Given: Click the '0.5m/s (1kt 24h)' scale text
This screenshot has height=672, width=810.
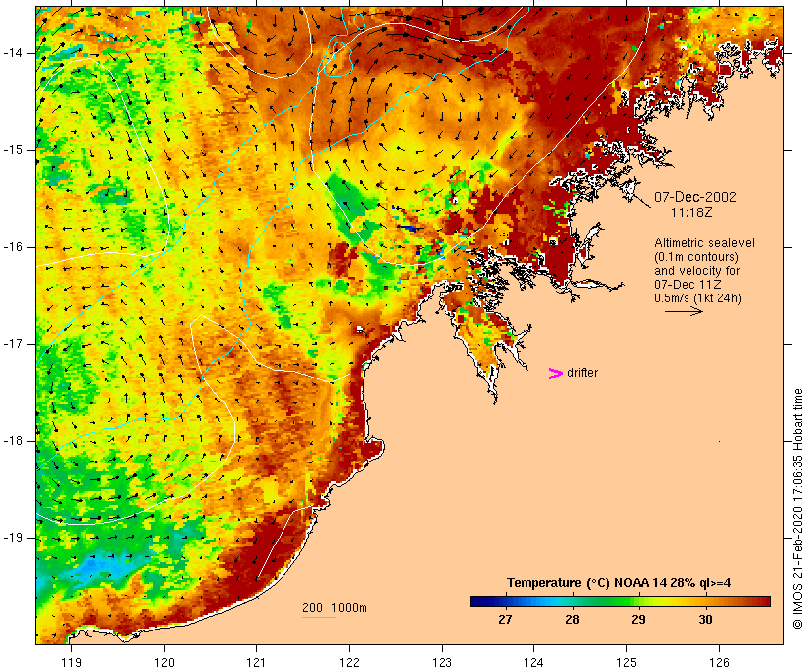Looking at the screenshot, I should [697, 298].
